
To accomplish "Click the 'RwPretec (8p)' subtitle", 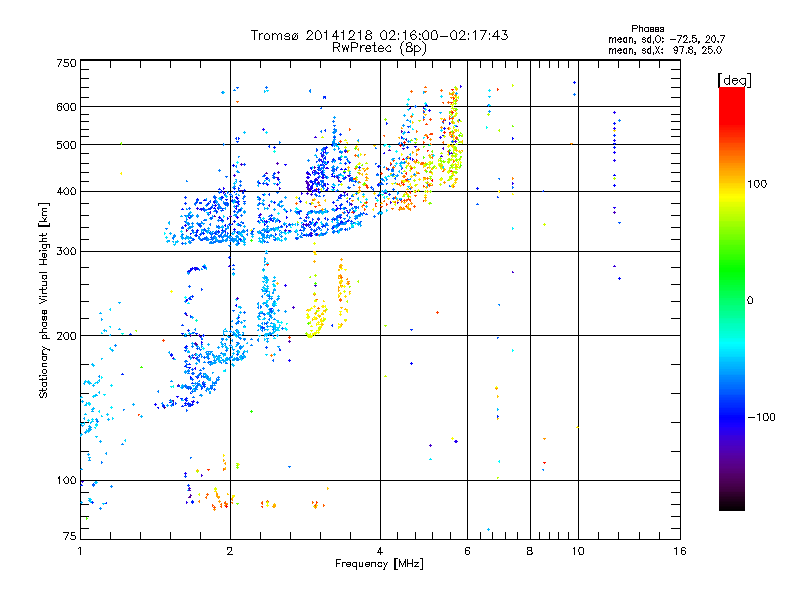I will point(379,48).
